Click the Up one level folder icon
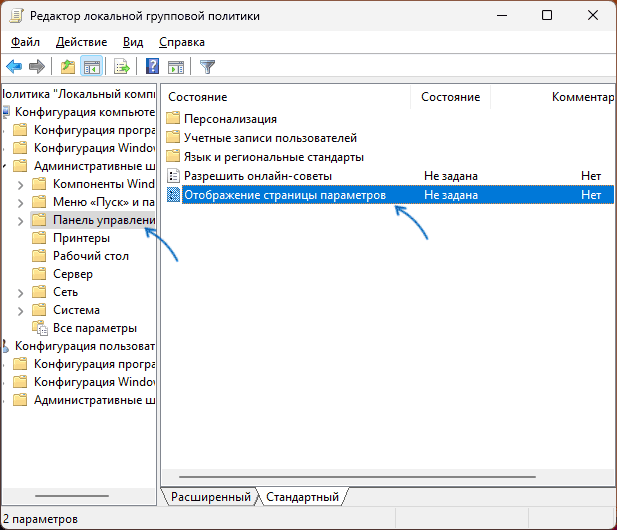 click(x=68, y=66)
